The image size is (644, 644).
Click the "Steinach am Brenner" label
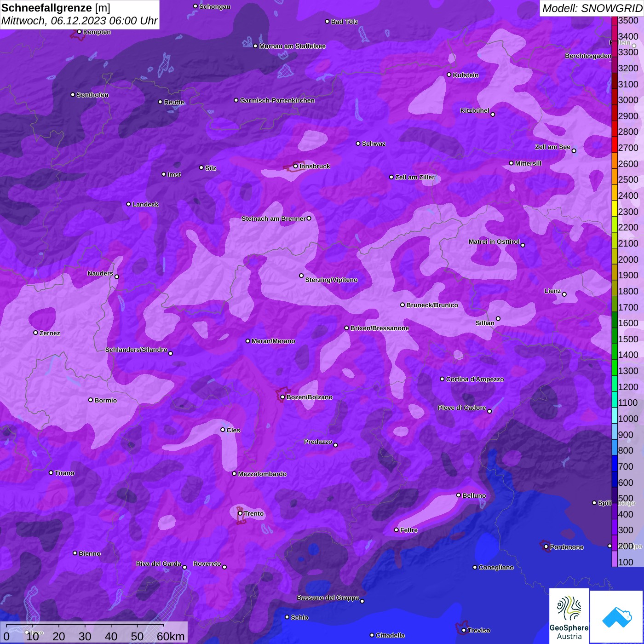(273, 218)
